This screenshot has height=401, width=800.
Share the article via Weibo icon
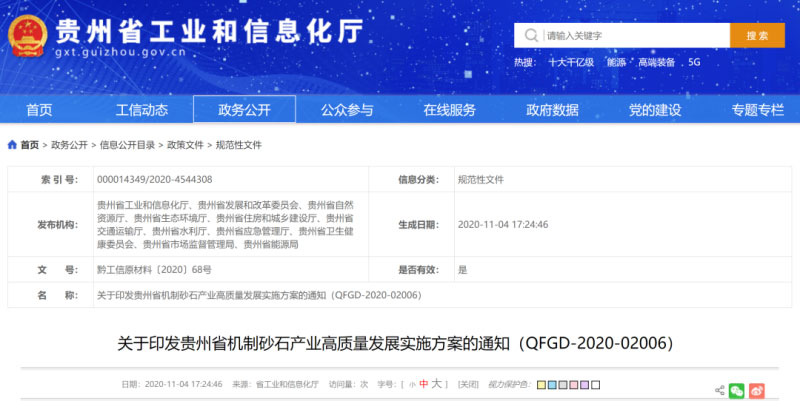(757, 389)
